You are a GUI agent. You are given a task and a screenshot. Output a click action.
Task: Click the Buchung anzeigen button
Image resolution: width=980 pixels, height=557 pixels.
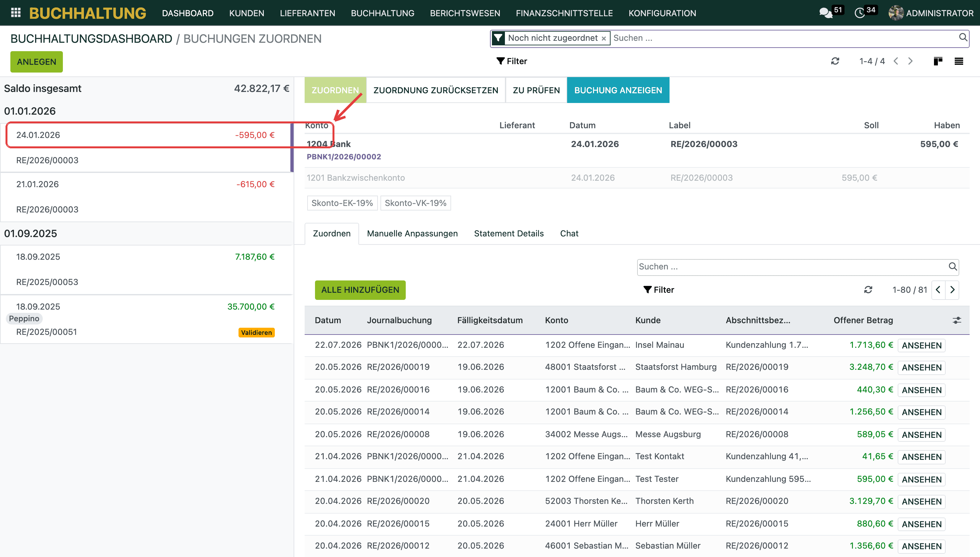618,90
